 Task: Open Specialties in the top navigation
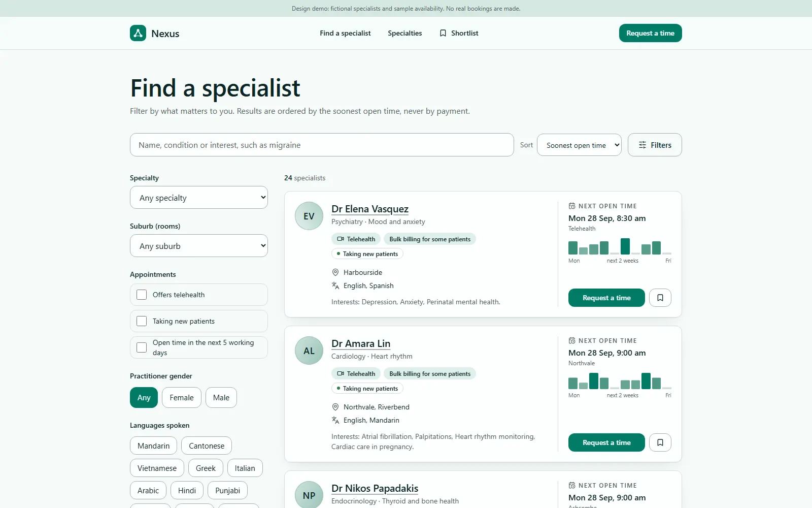coord(405,33)
